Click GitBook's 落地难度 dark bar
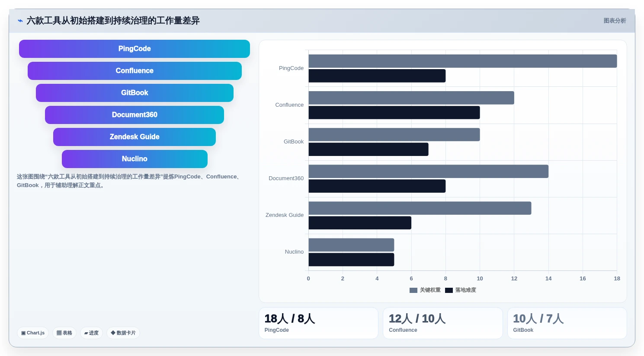 tap(368, 149)
